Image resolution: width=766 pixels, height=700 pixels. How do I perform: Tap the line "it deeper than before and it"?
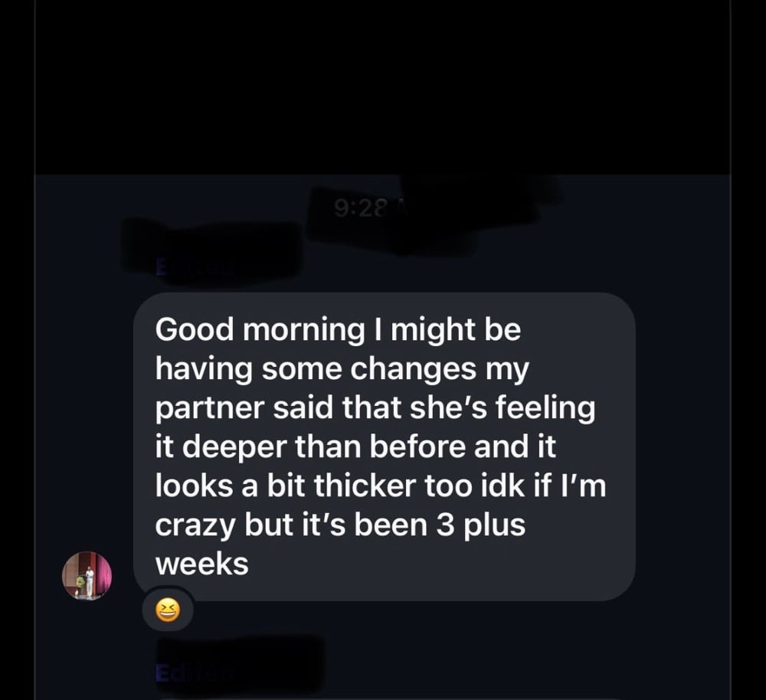click(355, 447)
